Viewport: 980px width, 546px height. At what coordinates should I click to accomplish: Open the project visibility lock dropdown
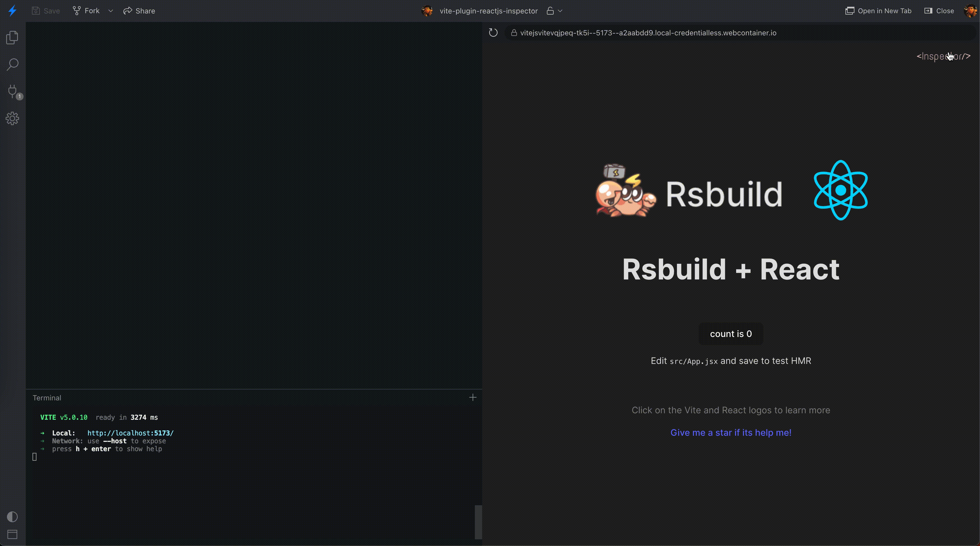coord(554,11)
